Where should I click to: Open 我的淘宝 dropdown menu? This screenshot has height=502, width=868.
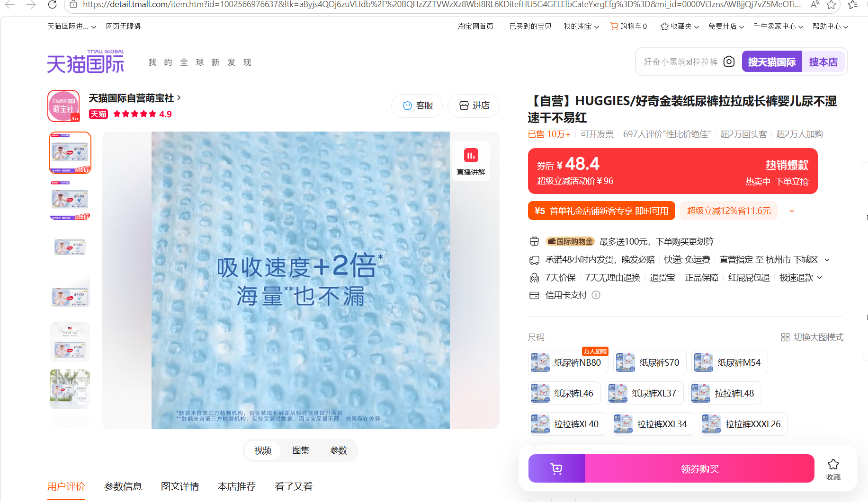pos(582,26)
